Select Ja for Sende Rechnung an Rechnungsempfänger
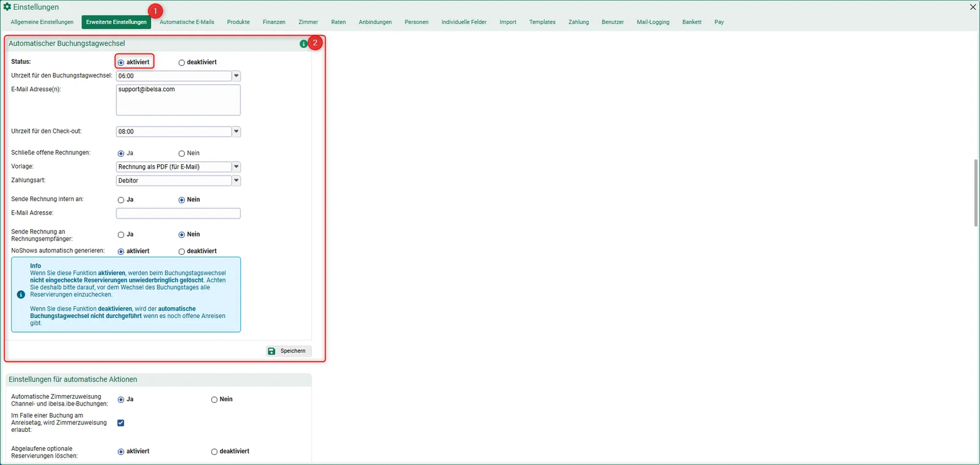This screenshot has width=980, height=465. pos(121,235)
